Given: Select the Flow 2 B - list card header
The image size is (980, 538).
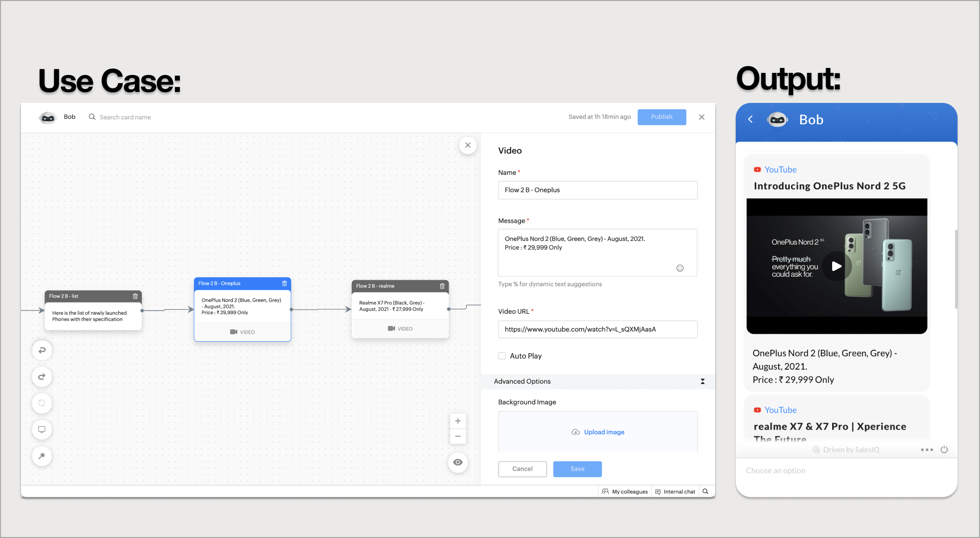Looking at the screenshot, I should click(x=93, y=296).
